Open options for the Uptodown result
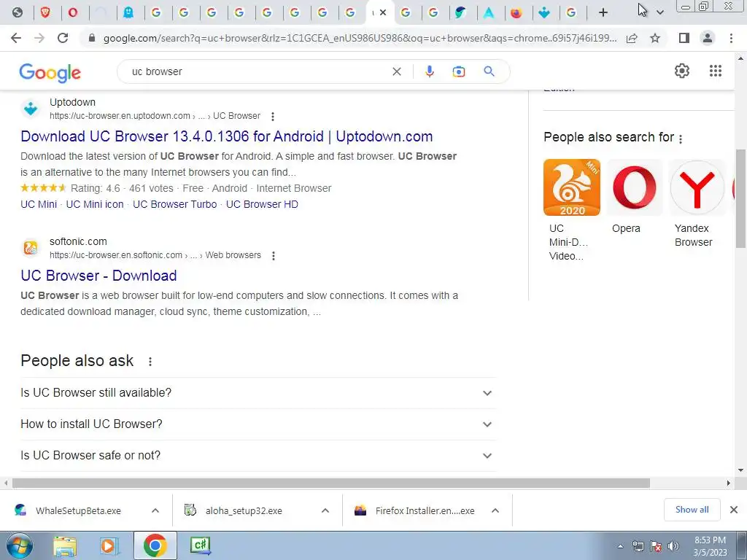Viewport: 747px width, 560px height. pos(273,116)
